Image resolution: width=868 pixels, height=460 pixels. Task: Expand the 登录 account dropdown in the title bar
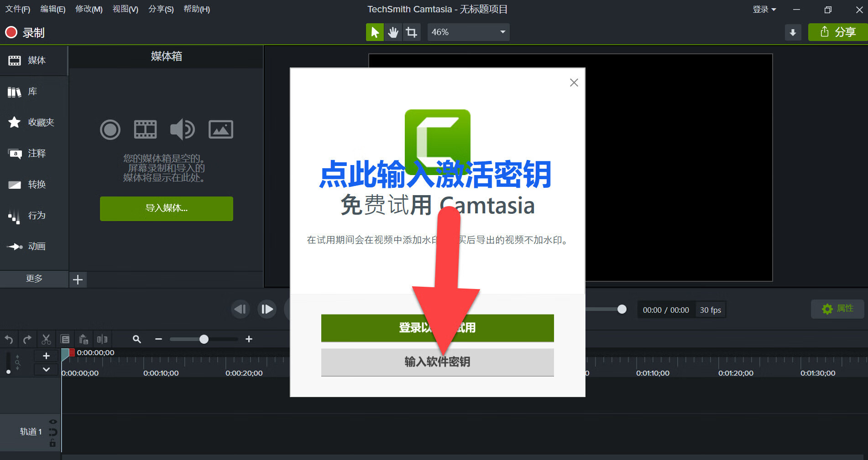tap(764, 10)
